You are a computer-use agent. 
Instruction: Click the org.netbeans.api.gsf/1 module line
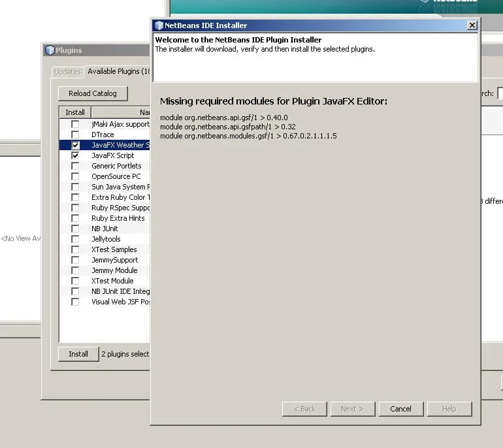coord(224,118)
